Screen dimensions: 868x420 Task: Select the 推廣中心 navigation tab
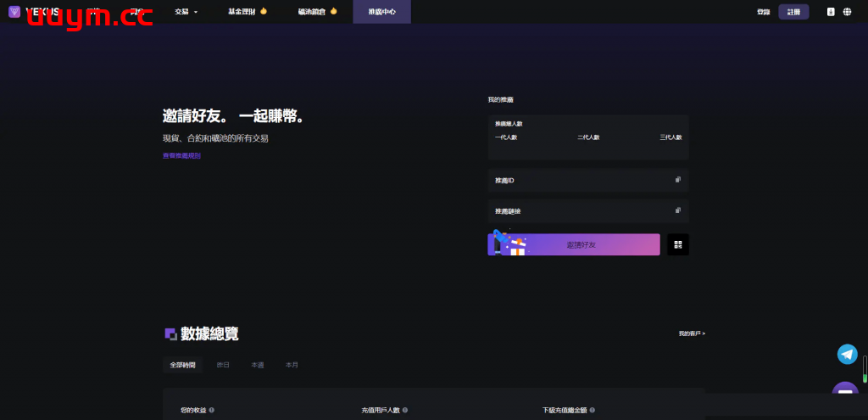pyautogui.click(x=381, y=12)
